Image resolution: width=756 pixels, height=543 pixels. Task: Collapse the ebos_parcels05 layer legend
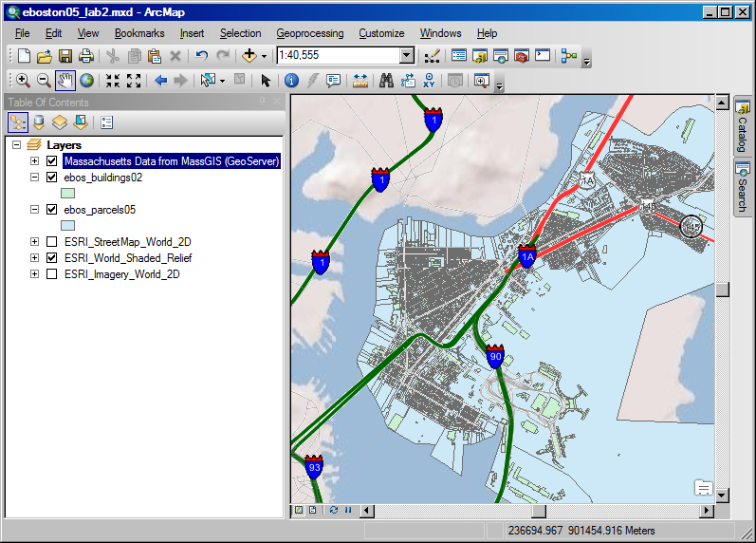pos(36,210)
